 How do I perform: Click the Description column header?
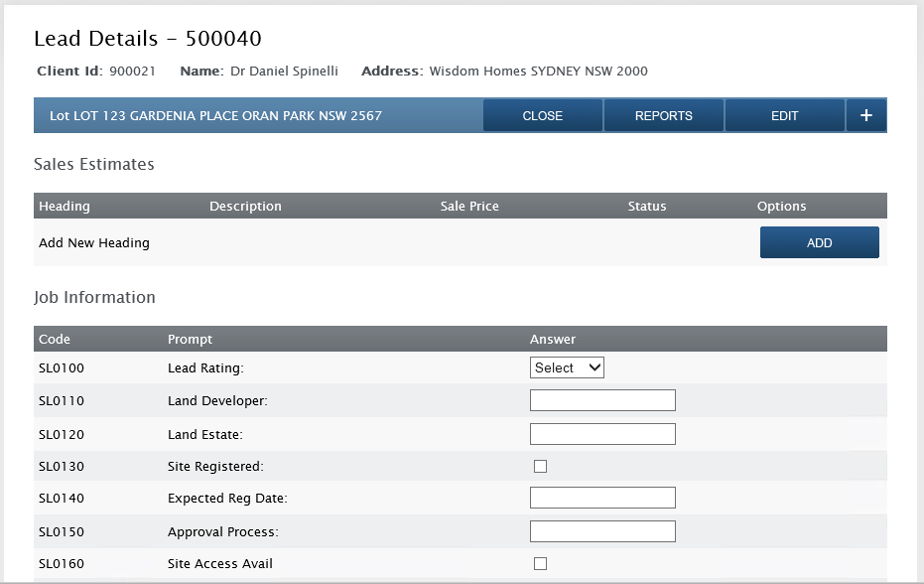(246, 206)
